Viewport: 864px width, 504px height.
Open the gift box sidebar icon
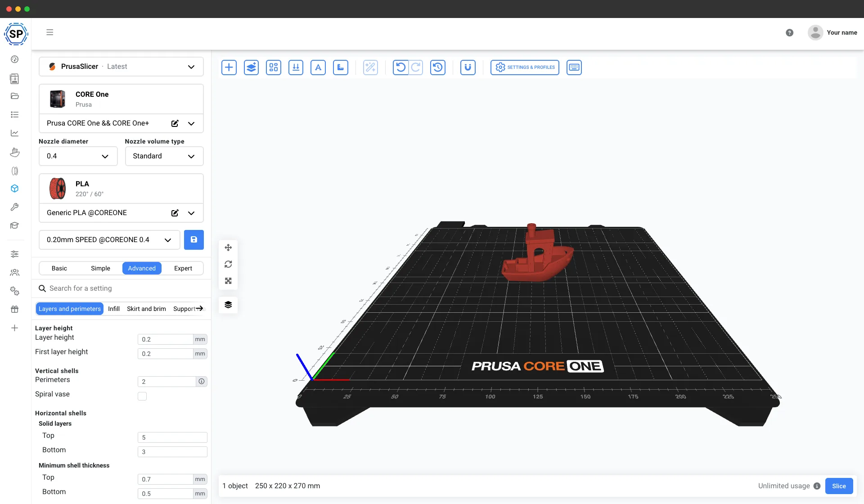click(14, 309)
